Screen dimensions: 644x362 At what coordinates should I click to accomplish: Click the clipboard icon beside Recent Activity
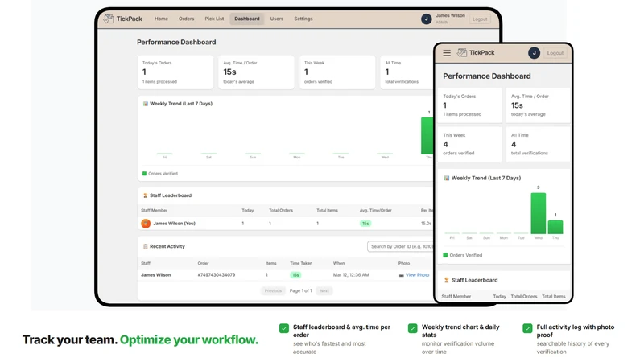pos(146,246)
